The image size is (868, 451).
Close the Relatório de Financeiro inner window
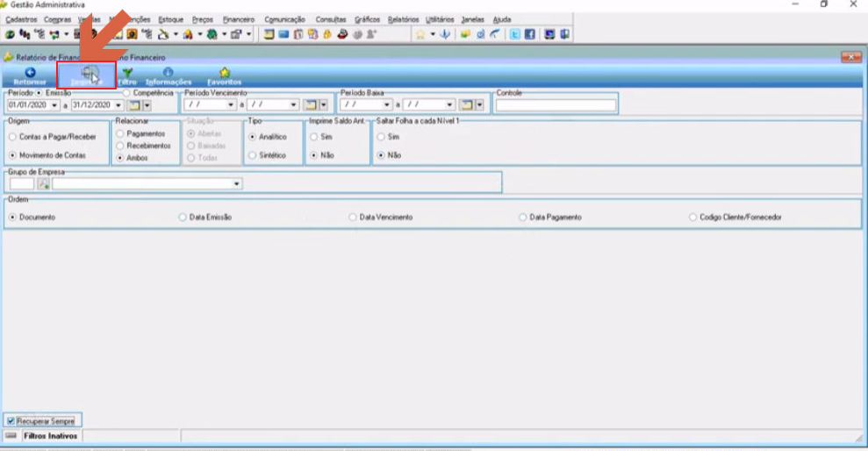(850, 57)
